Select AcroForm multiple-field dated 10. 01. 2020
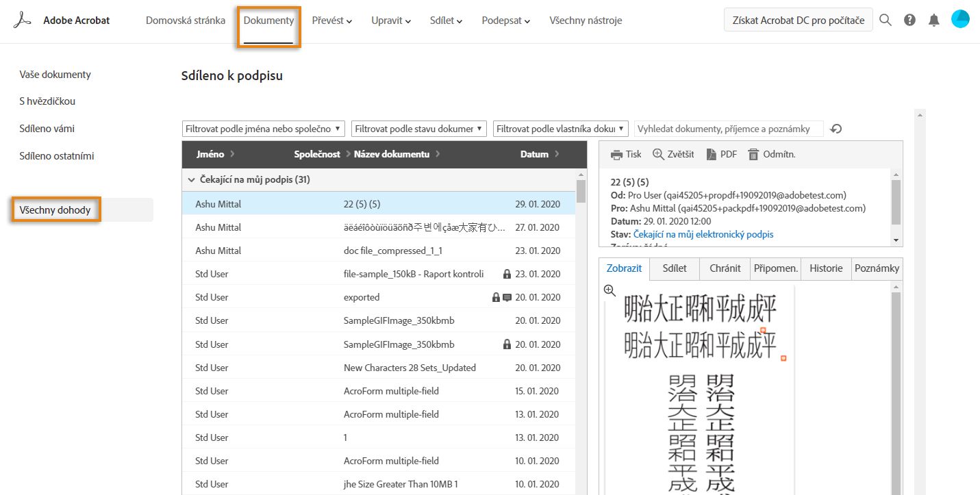The height and width of the screenshot is (495, 980). (x=379, y=461)
